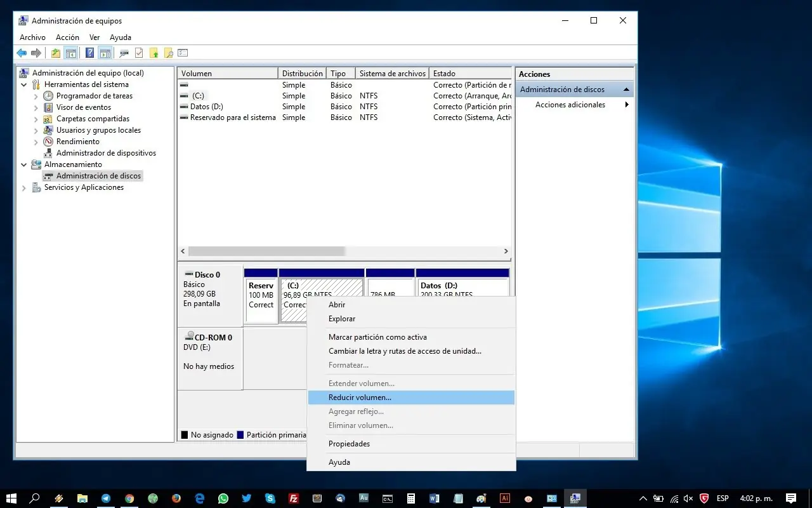
Task: Expand the Servicios y Aplicaciones node
Action: click(24, 188)
